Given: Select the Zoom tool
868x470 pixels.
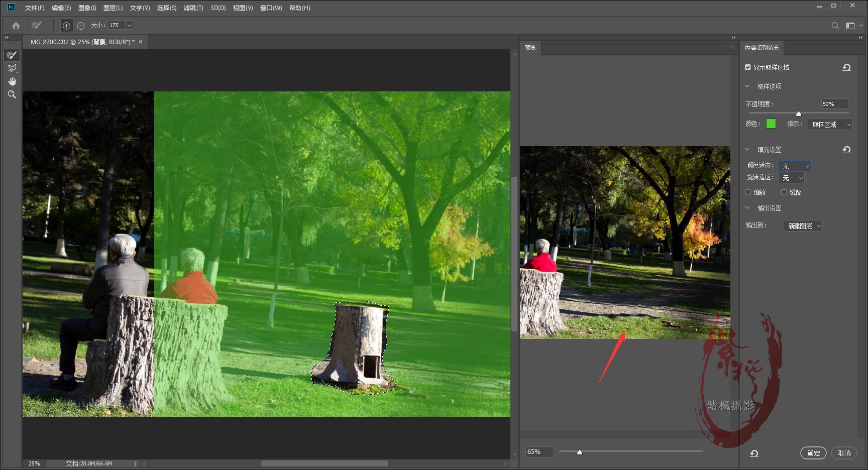Looking at the screenshot, I should click(x=12, y=94).
